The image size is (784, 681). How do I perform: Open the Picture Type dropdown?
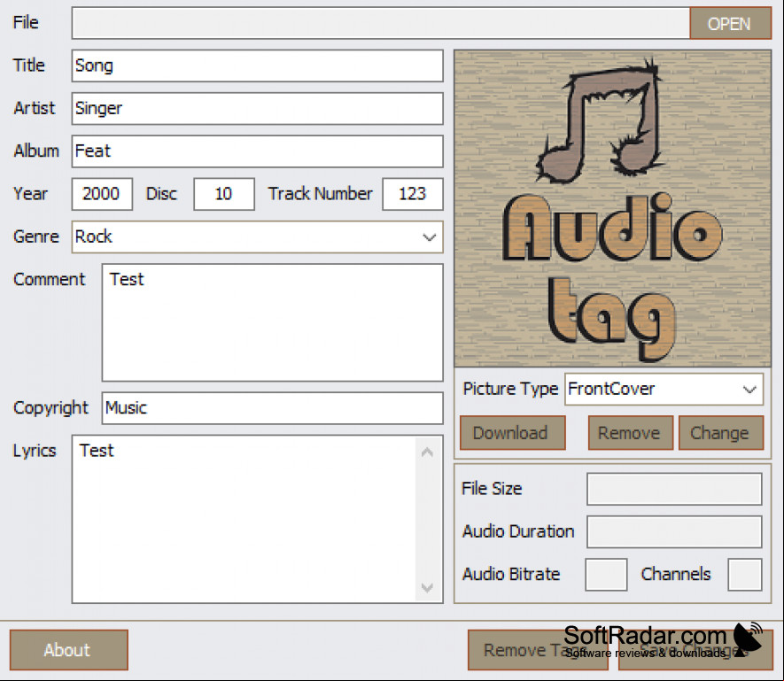[x=664, y=389]
